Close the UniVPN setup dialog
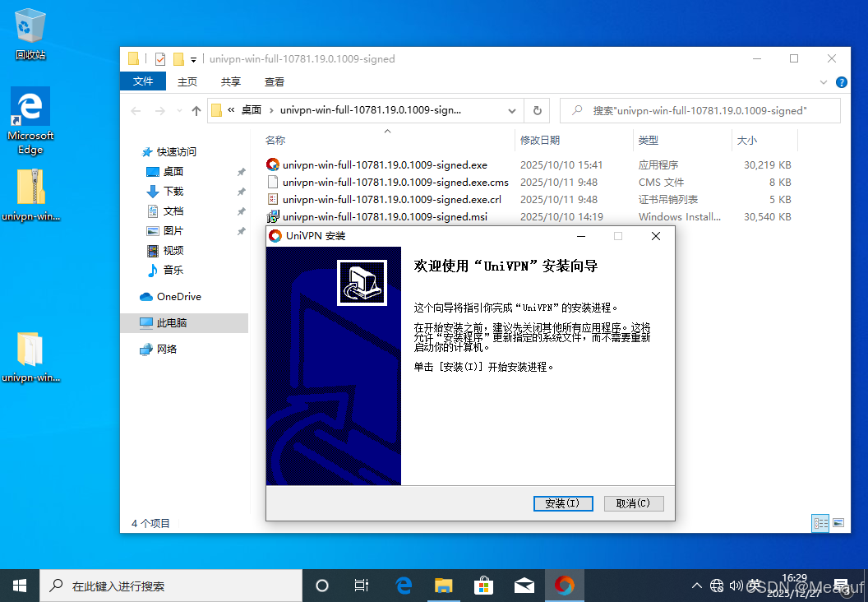The image size is (868, 602). click(656, 236)
